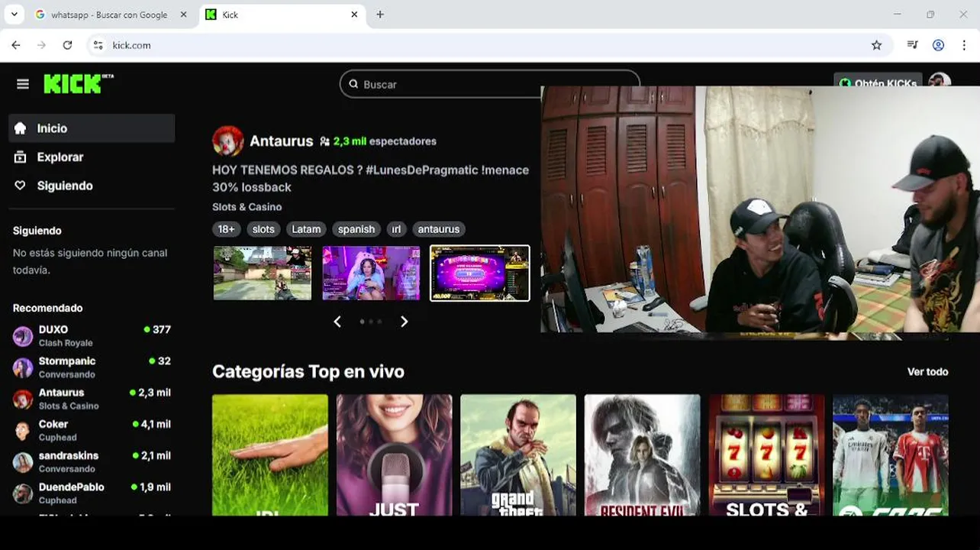Open the Resident Evil category card

pos(642,455)
